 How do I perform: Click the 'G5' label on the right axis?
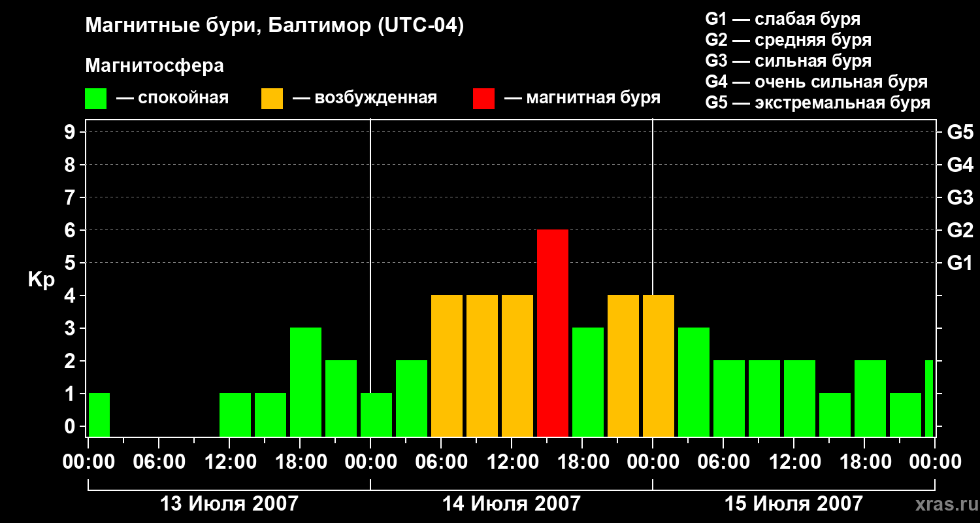pyautogui.click(x=960, y=132)
